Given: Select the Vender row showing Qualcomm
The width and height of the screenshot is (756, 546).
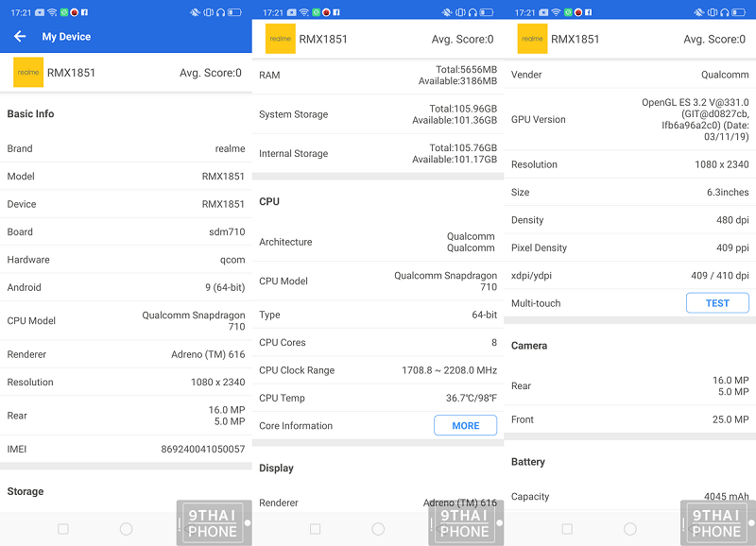Looking at the screenshot, I should [629, 75].
